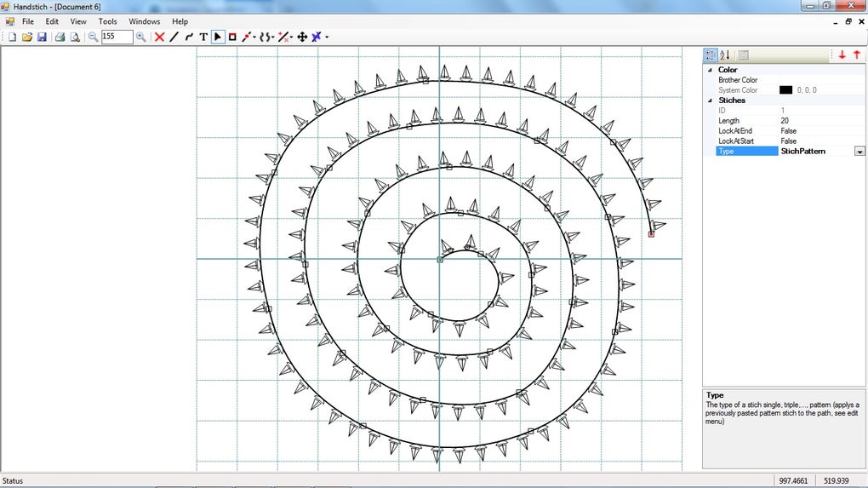Open dropdown arrow next to line-point tool
This screenshot has height=488, width=868.
254,37
